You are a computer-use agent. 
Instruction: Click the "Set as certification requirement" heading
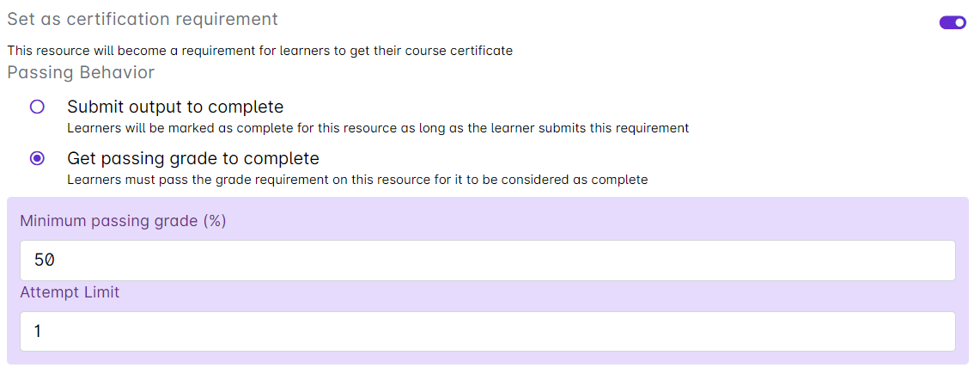tap(143, 19)
